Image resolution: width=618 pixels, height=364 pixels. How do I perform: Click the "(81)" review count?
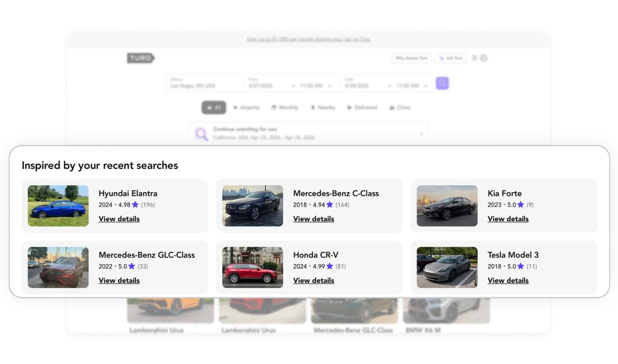pyautogui.click(x=341, y=266)
